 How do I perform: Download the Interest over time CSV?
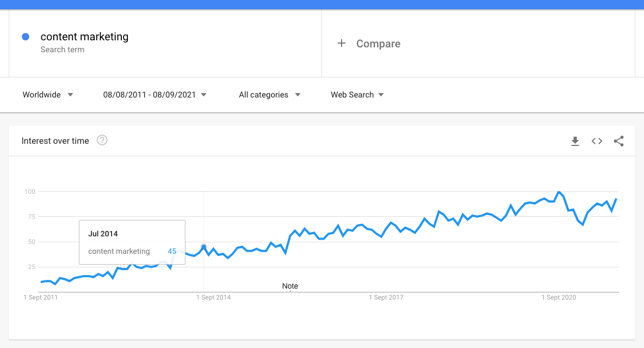click(575, 141)
